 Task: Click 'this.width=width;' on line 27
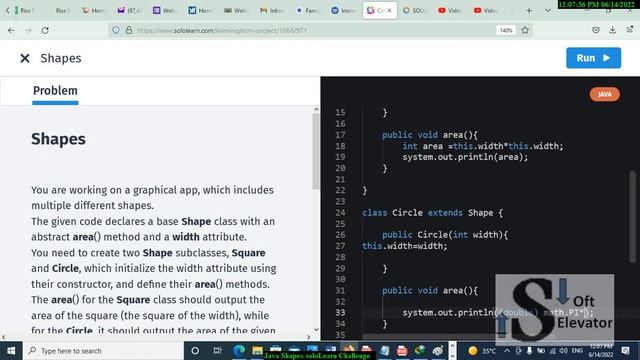(x=405, y=246)
